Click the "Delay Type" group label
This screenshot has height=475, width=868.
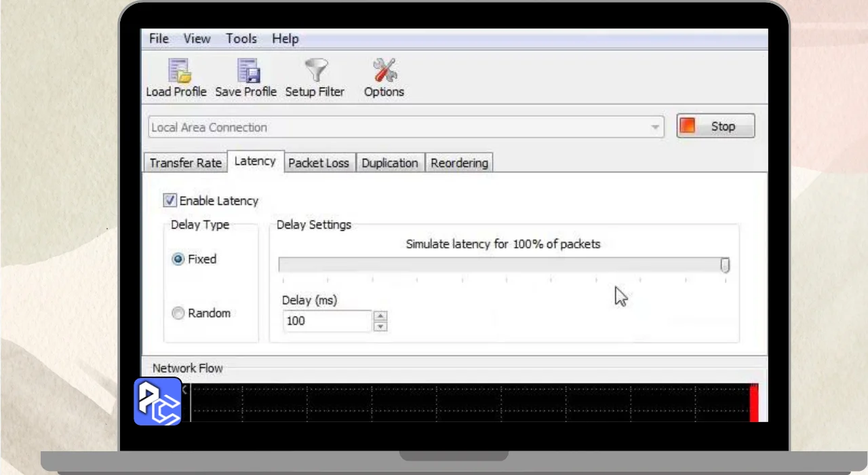200,225
